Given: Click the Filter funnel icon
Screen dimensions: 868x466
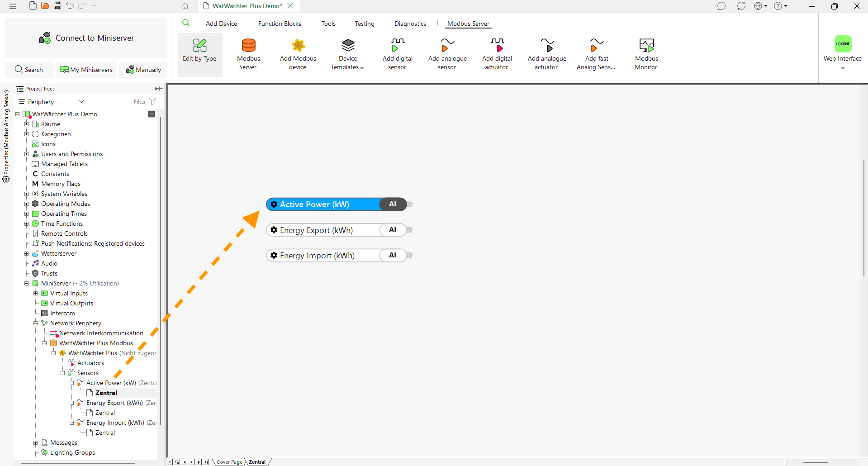Looking at the screenshot, I should point(152,101).
